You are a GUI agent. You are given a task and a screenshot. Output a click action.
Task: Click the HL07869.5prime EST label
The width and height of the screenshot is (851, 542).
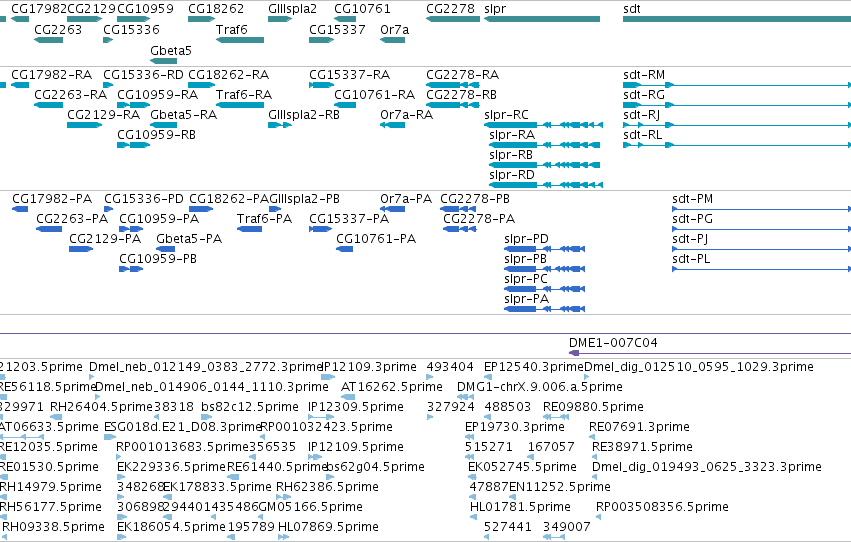328,527
